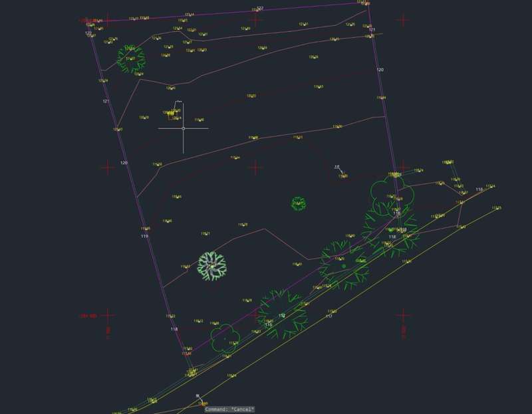
Task: Pick the 117 contour label near the road
Action: click(329, 316)
